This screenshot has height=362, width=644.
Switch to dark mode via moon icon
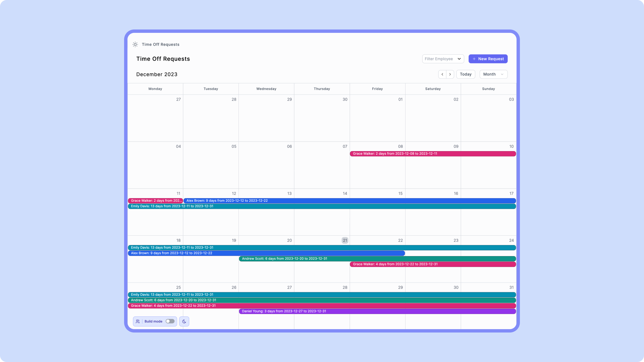pos(184,321)
